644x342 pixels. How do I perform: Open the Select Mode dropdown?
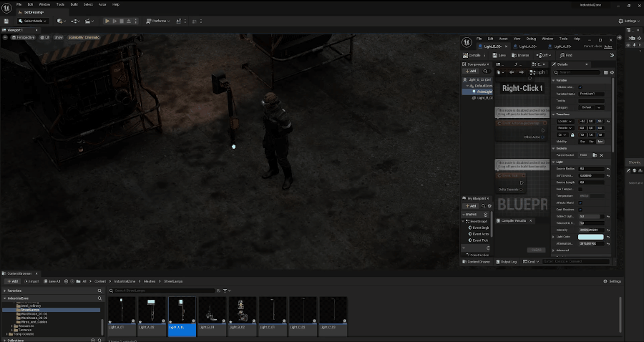tap(33, 21)
